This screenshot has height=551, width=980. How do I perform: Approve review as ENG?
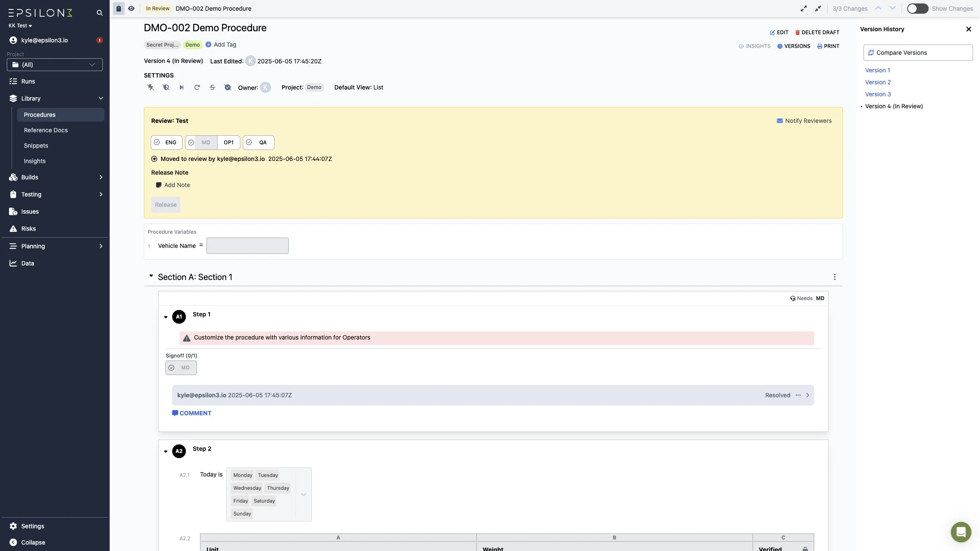(x=167, y=143)
